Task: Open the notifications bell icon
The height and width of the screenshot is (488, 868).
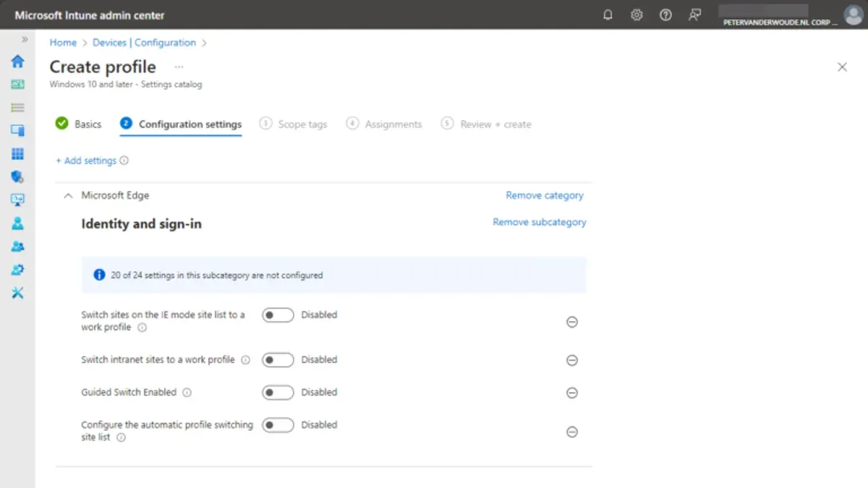Action: [608, 15]
